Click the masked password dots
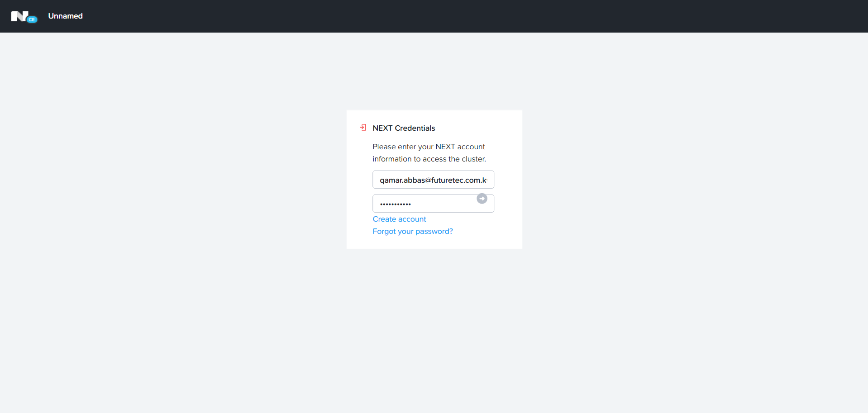 (395, 204)
